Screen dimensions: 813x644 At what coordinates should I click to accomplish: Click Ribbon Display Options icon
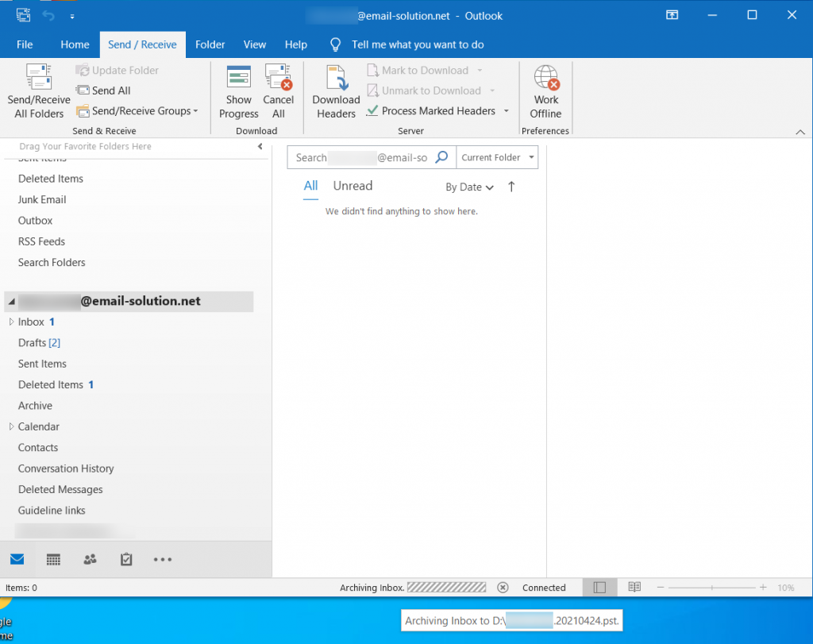click(672, 15)
